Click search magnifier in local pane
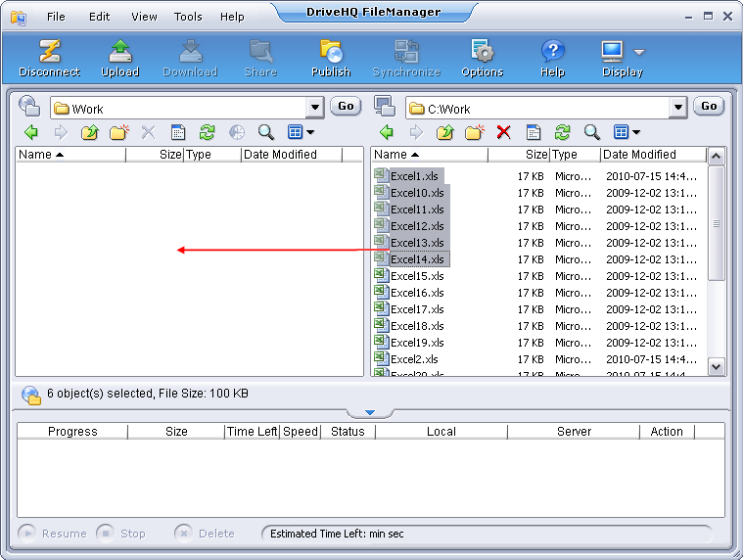The height and width of the screenshot is (560, 743). (x=591, y=132)
